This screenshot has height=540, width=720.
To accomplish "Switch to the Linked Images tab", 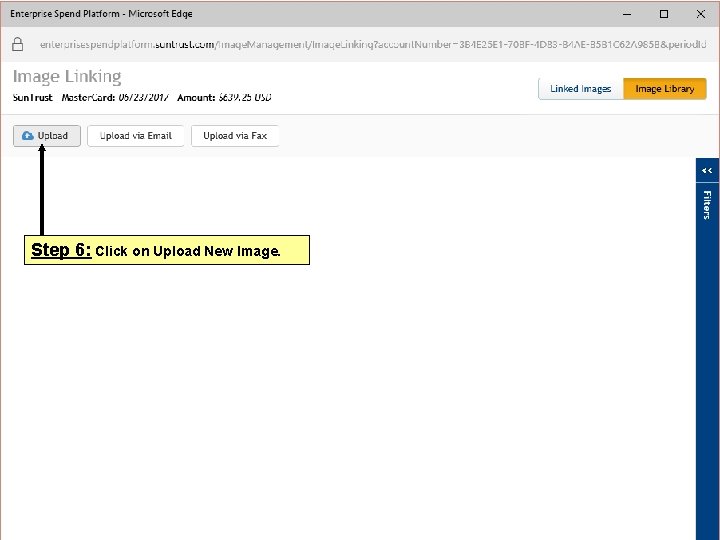I will click(580, 89).
